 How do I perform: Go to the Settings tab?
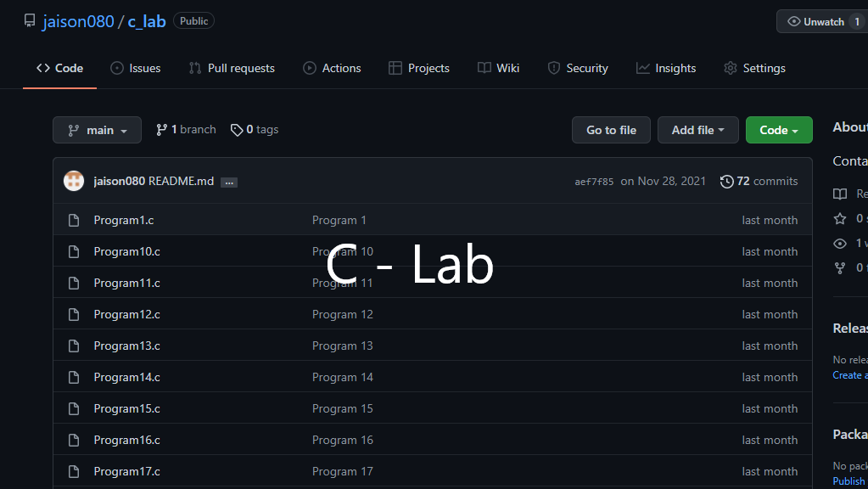click(754, 68)
